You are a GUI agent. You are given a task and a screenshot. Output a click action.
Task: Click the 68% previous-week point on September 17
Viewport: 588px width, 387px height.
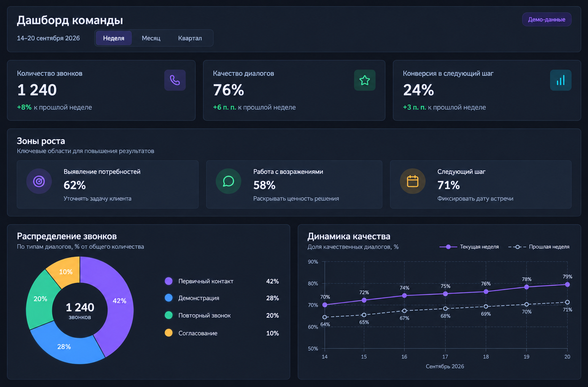tap(445, 309)
